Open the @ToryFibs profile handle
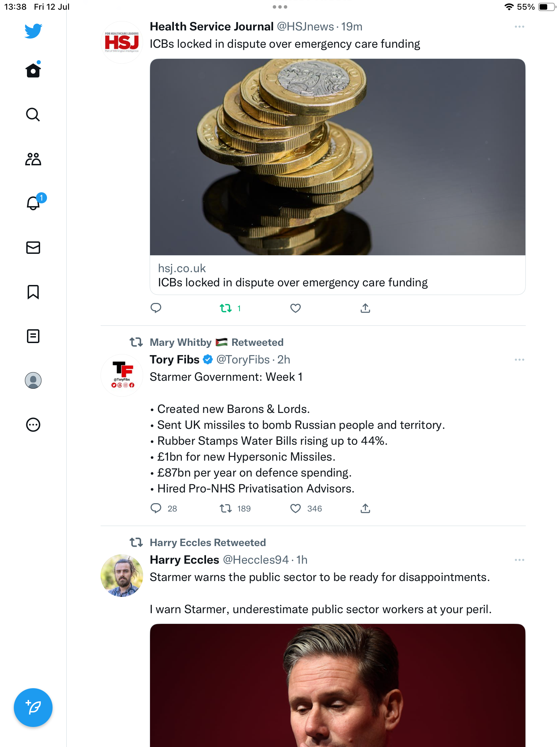The width and height of the screenshot is (560, 747). (x=243, y=360)
